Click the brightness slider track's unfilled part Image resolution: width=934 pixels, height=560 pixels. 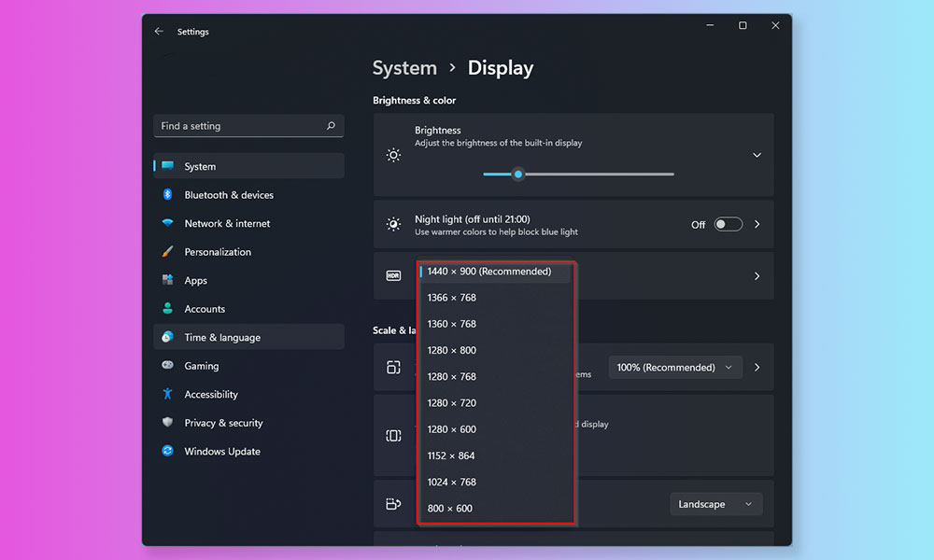599,175
